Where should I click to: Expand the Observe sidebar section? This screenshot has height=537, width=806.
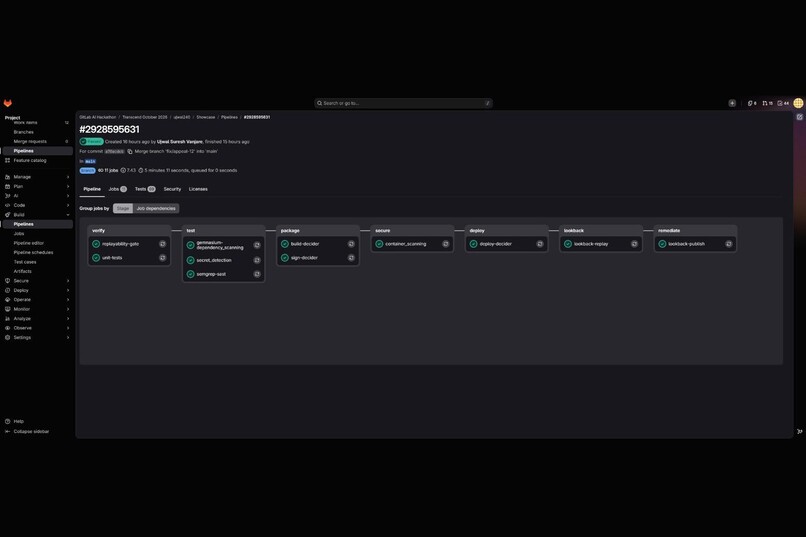tap(36, 328)
